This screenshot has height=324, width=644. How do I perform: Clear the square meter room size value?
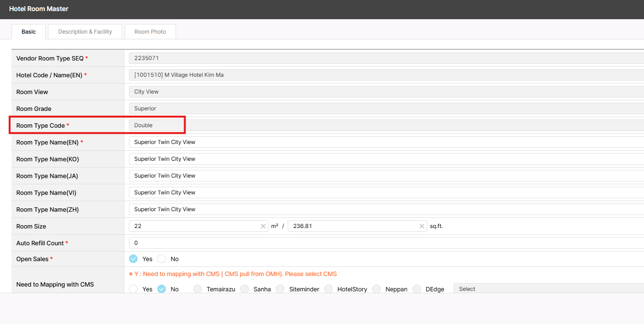click(x=263, y=226)
